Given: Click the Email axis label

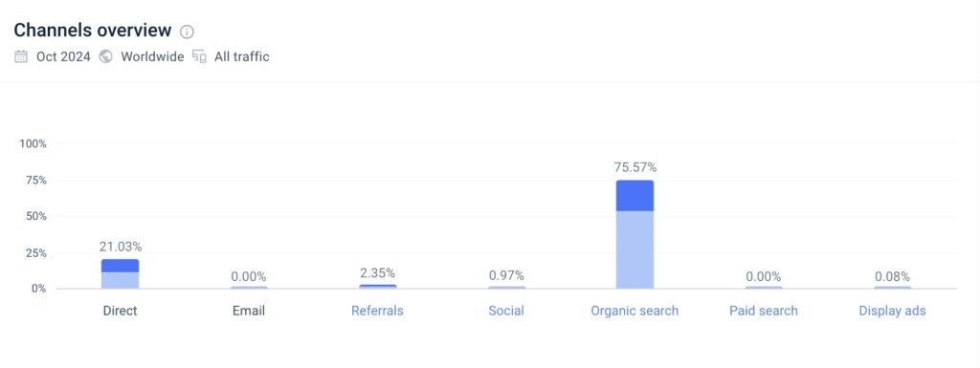Looking at the screenshot, I should [249, 311].
